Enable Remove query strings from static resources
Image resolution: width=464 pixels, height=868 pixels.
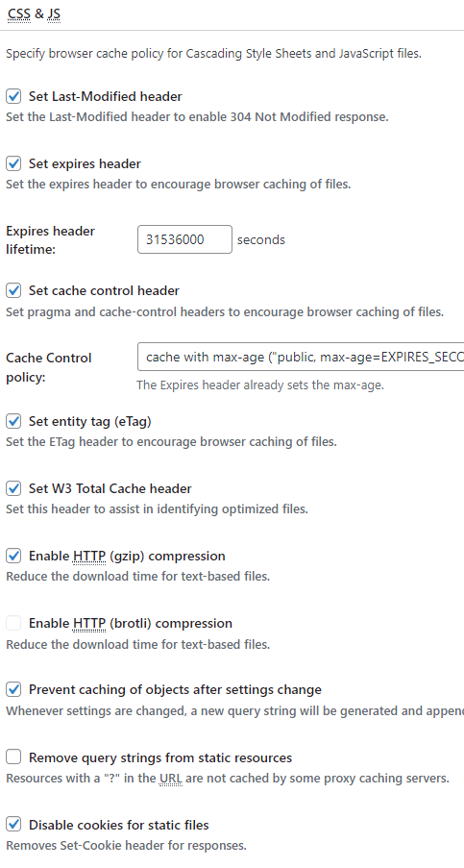pyautogui.click(x=13, y=757)
